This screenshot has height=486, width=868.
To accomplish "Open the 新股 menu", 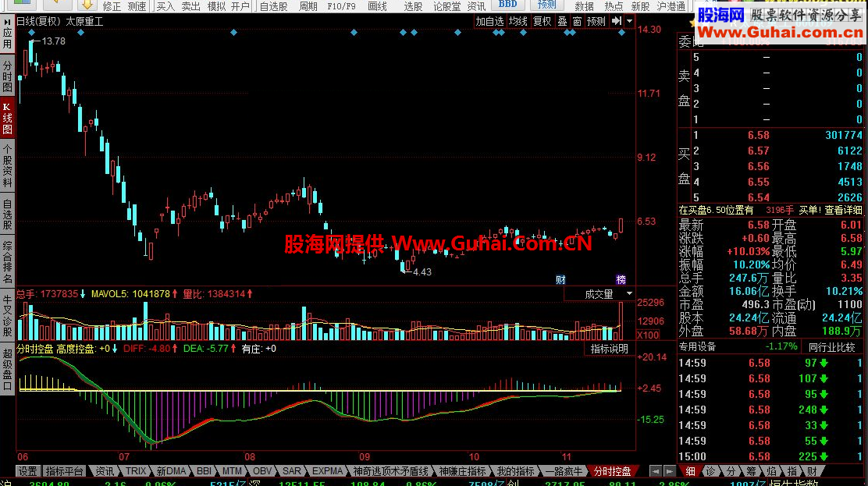I will (641, 6).
